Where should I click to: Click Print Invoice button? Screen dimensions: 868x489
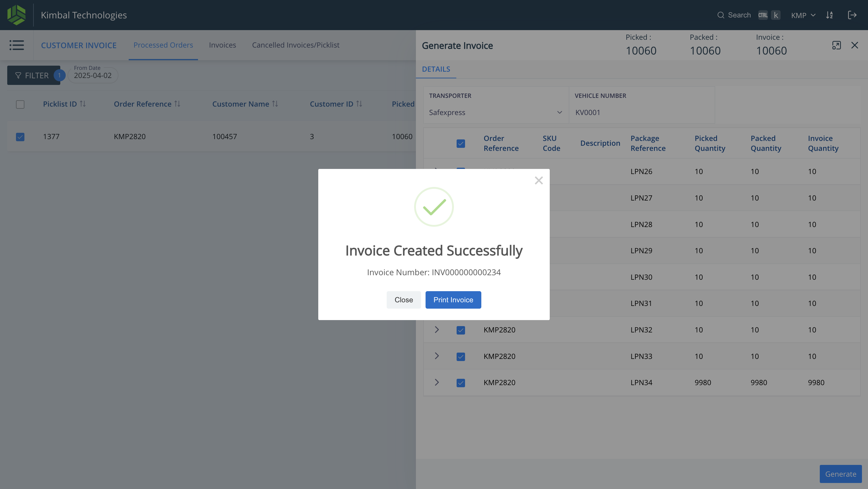[x=453, y=300]
